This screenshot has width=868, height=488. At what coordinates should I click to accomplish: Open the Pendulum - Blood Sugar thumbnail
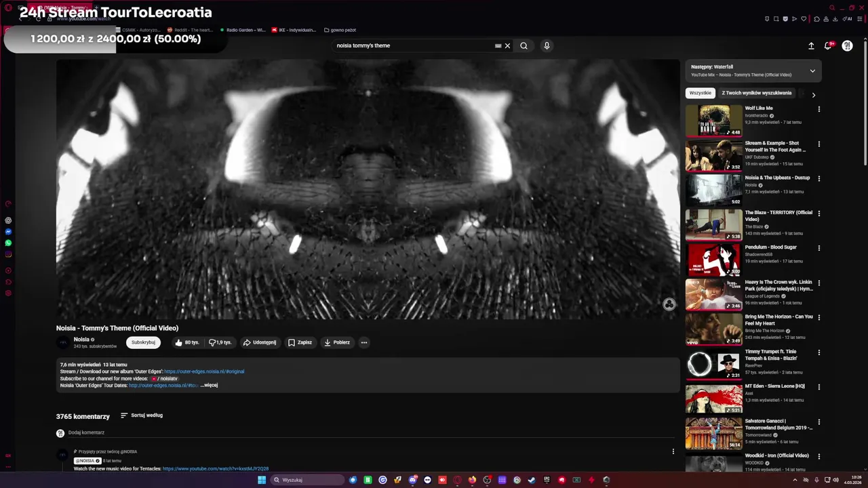714,260
